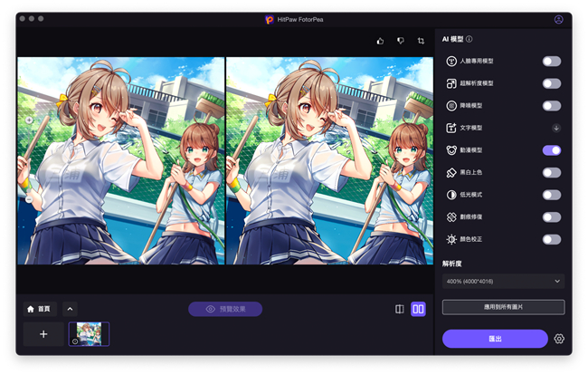Disable the 動漫模型 switch
Screen dimensions: 588x375
click(x=552, y=150)
